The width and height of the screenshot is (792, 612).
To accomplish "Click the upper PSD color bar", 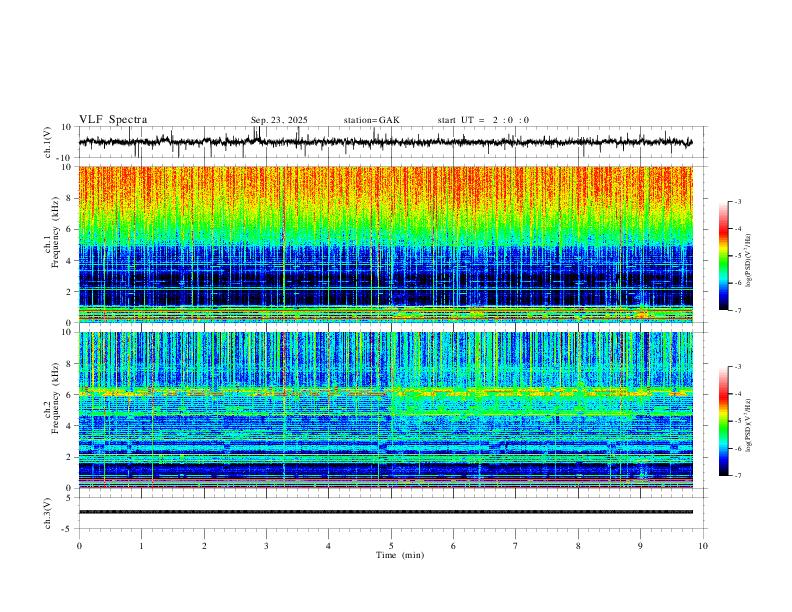I will pos(724,256).
